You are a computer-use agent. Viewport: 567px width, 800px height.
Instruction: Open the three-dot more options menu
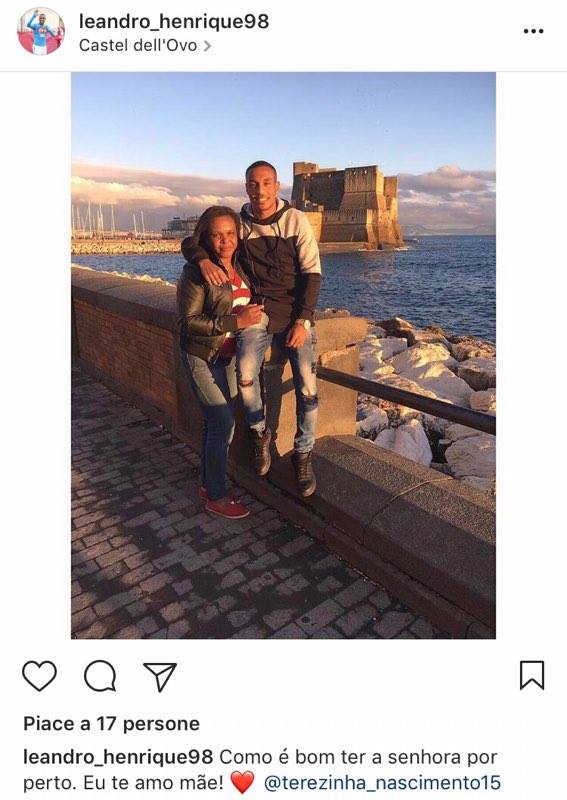(x=533, y=31)
